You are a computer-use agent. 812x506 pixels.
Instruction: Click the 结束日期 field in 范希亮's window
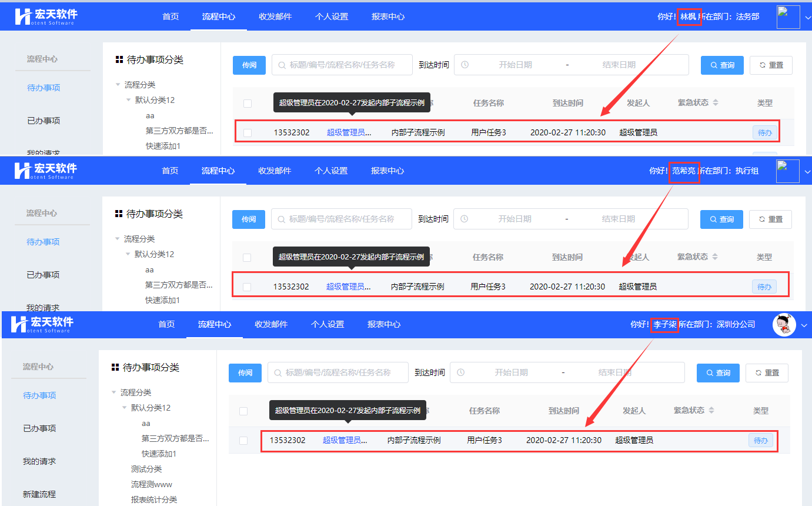[618, 219]
